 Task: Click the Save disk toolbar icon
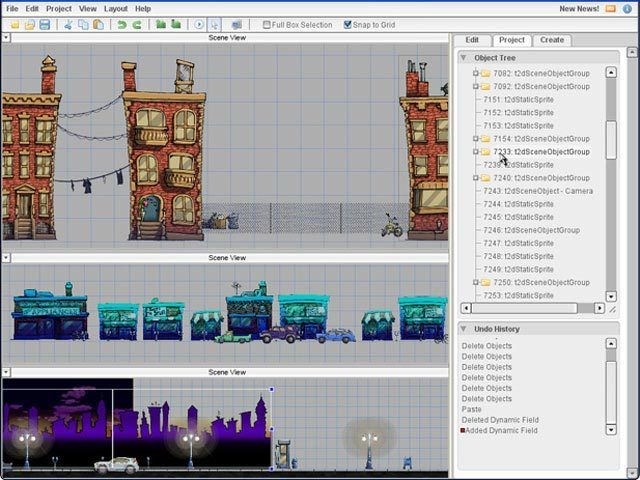(x=44, y=24)
